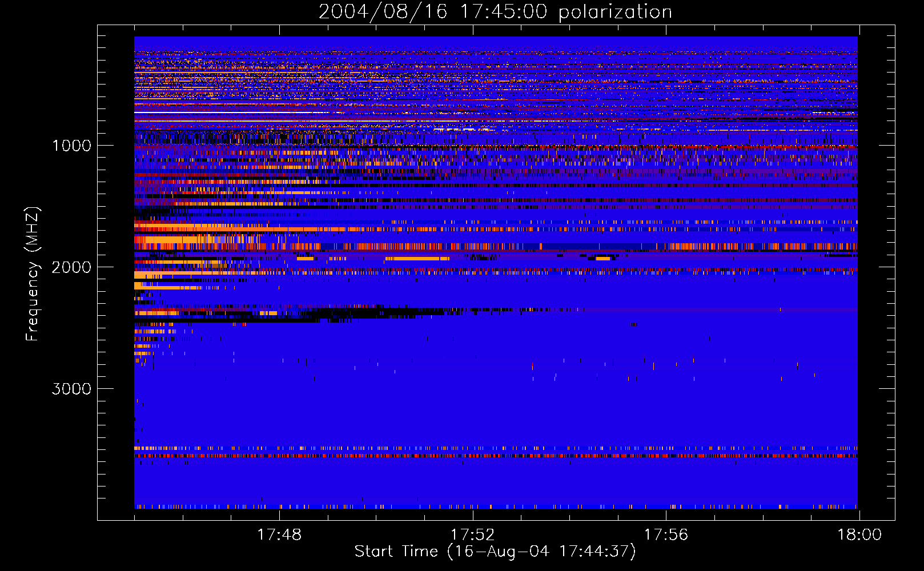Click the 2000 frequency tick label
The height and width of the screenshot is (571, 924).
(71, 267)
